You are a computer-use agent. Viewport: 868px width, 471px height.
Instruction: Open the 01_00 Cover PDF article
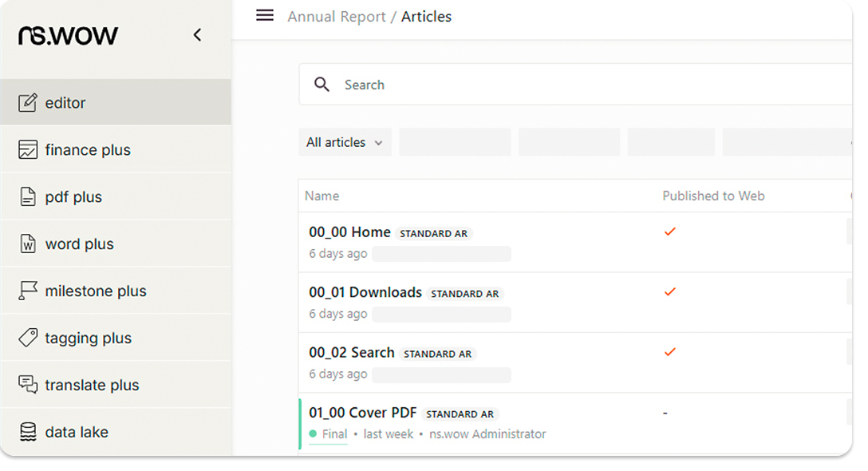[x=362, y=413]
